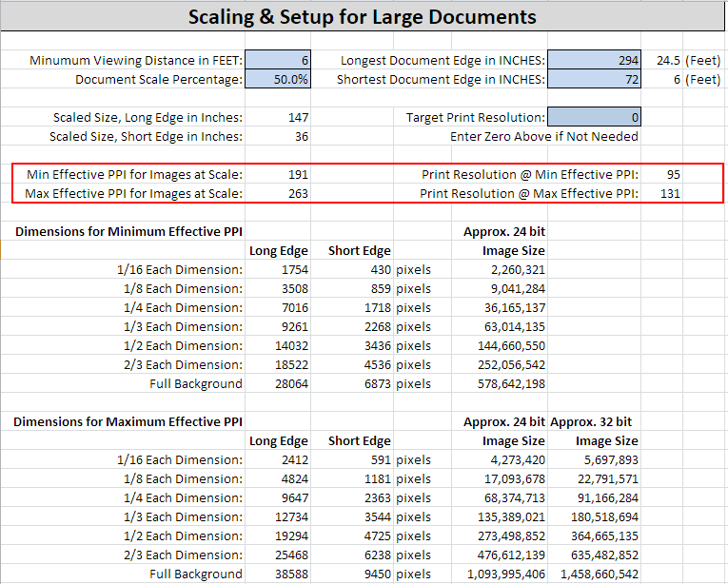This screenshot has height=584, width=728.
Task: Select the Scaled Size Long Edge value 147
Action: tap(278, 117)
